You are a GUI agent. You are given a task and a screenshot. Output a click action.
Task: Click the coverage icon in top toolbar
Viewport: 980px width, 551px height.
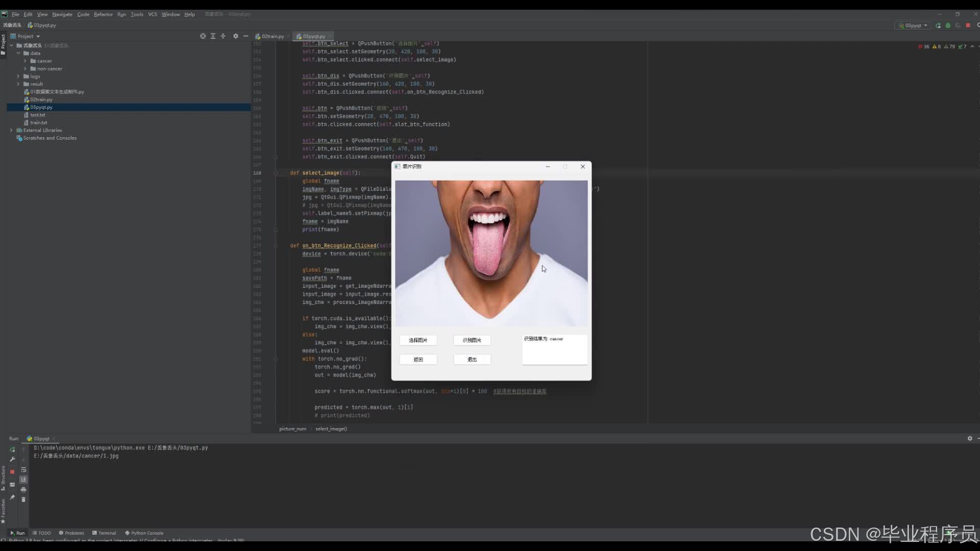point(958,26)
